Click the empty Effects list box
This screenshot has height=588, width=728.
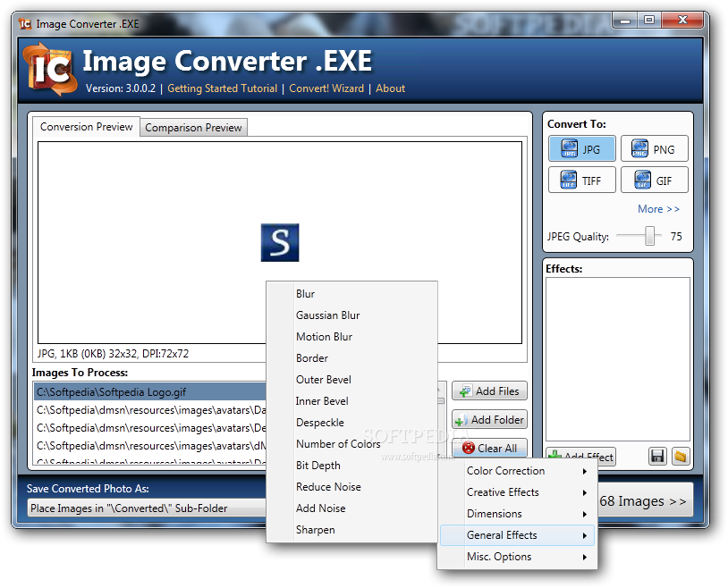point(617,358)
